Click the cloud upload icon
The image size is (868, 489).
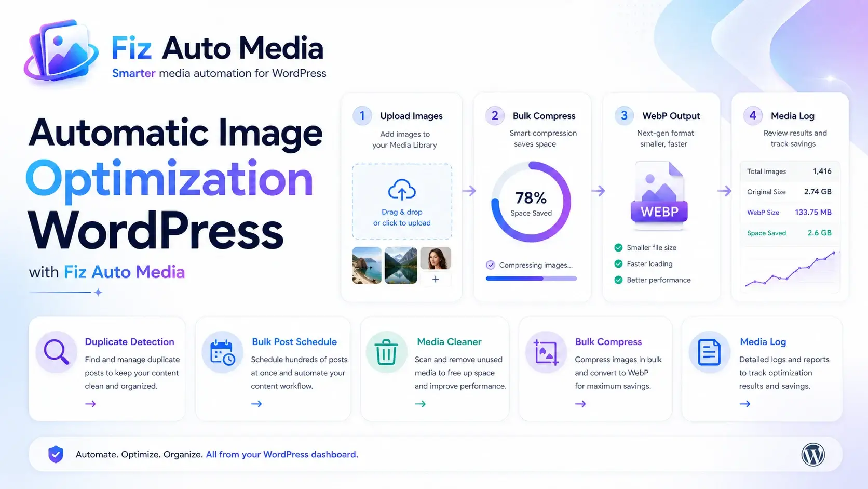tap(402, 190)
